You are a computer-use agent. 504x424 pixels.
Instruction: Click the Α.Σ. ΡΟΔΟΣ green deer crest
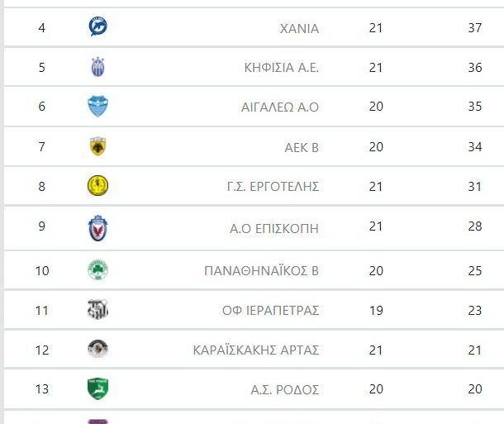pos(97,388)
